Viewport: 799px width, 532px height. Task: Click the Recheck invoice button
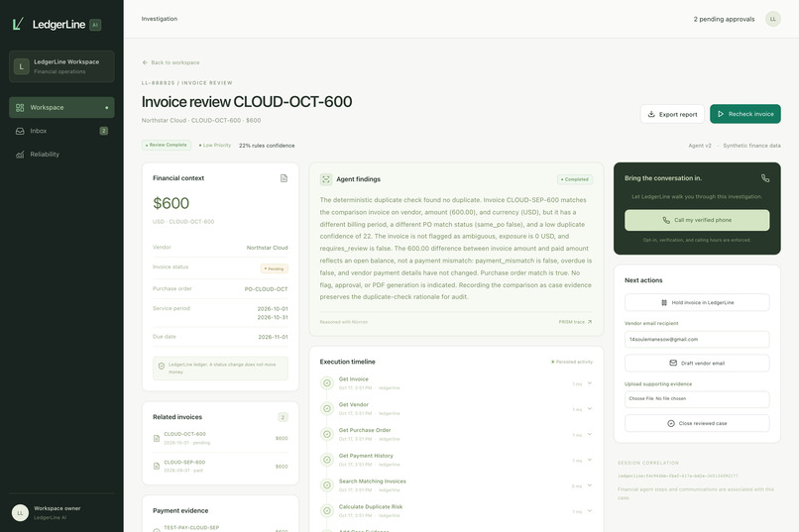745,114
